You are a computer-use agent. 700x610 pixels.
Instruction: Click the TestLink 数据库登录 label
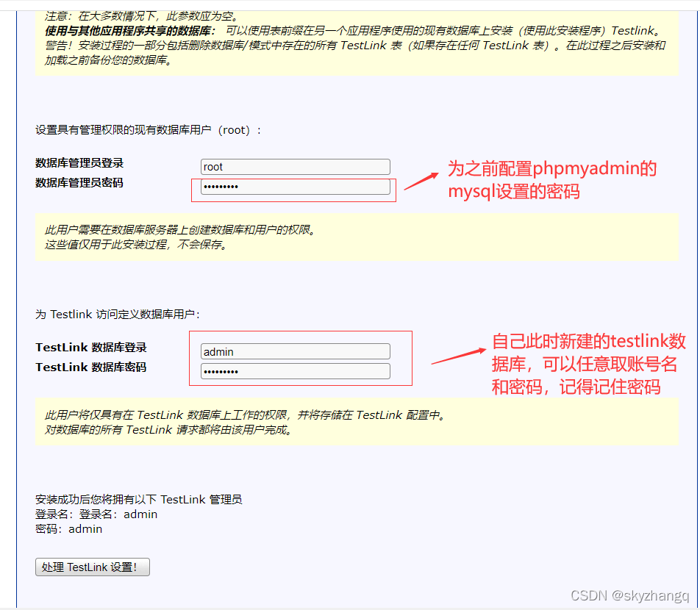(x=91, y=347)
